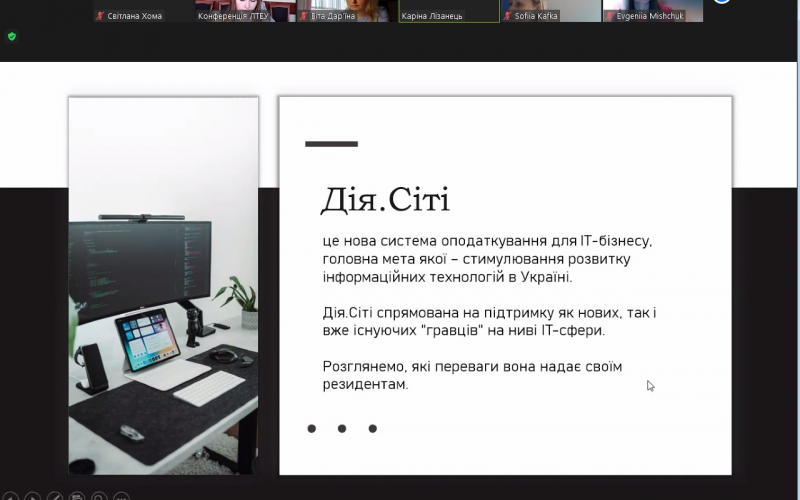Screen dimensions: 800x500
Task: Advance to next slide with right arrow
Action: (32, 496)
